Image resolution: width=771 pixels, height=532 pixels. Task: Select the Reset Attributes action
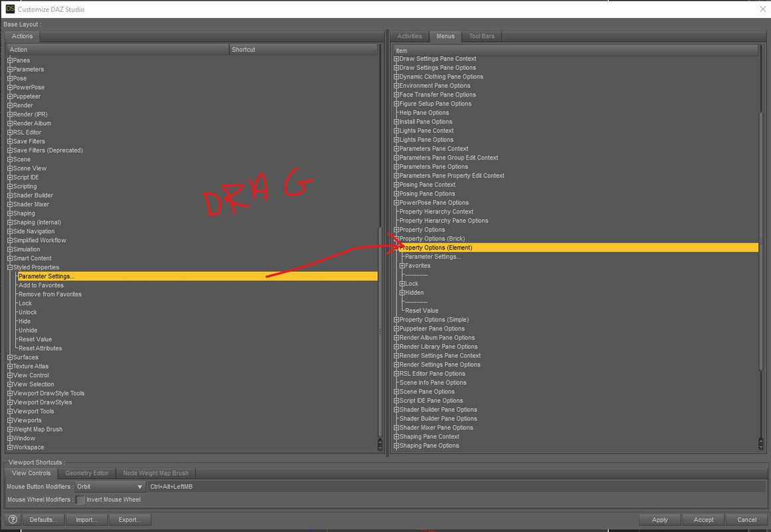point(40,348)
